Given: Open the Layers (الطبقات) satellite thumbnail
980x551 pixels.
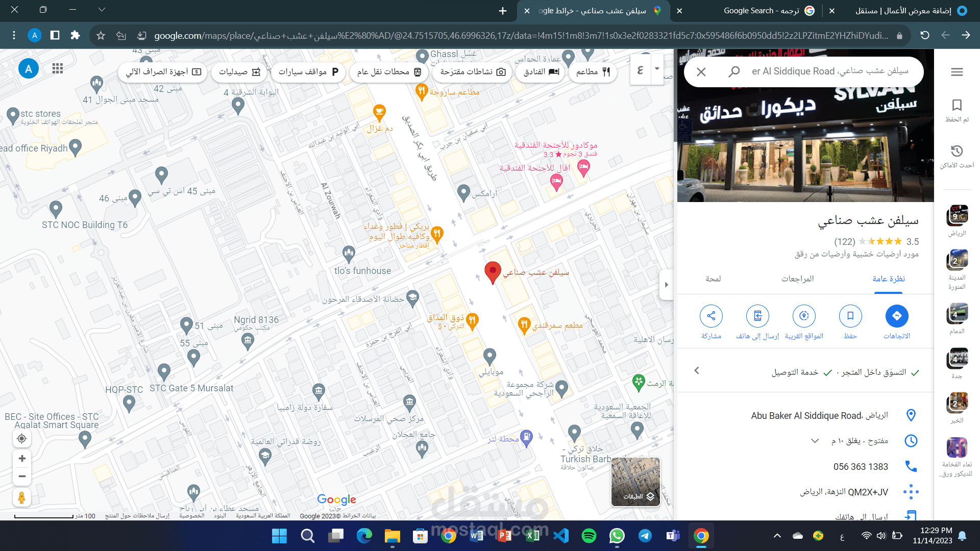Looking at the screenshot, I should coord(635,482).
